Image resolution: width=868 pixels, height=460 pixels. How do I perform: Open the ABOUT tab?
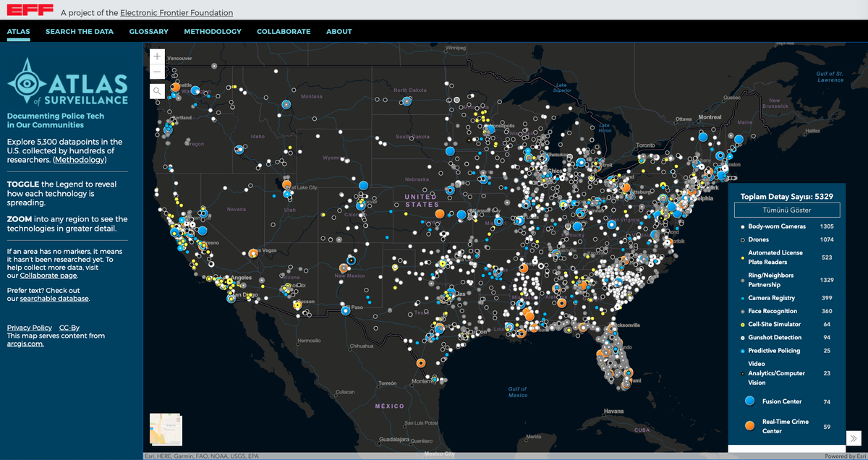click(339, 31)
